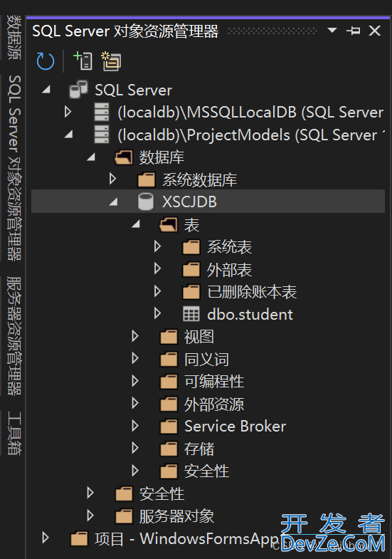392x559 pixels.
Task: Click the 项目 project folder icon
Action: click(79, 538)
